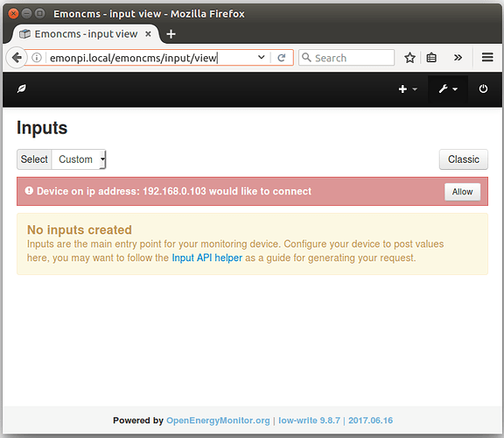Open the plus add menu in navbar
This screenshot has width=504, height=438.
point(408,89)
